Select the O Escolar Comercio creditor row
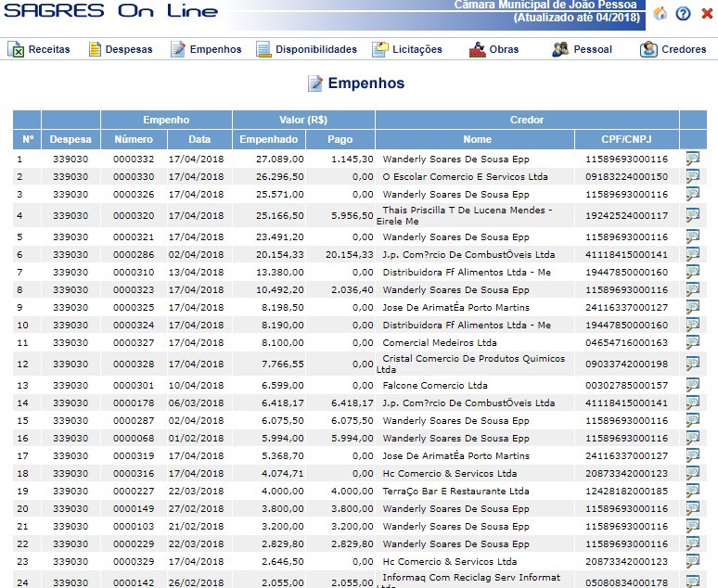Screen dimensions: 718x588 pos(465,177)
